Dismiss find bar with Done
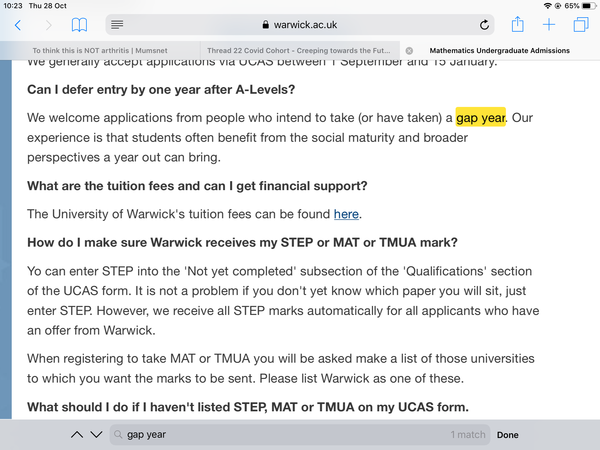Image resolution: width=600 pixels, height=450 pixels. pyautogui.click(x=507, y=435)
